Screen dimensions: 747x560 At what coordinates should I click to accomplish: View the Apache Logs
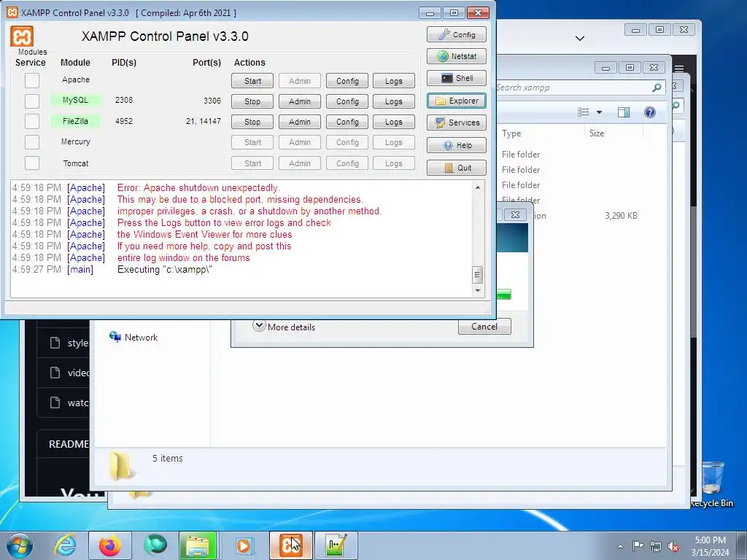click(x=393, y=81)
